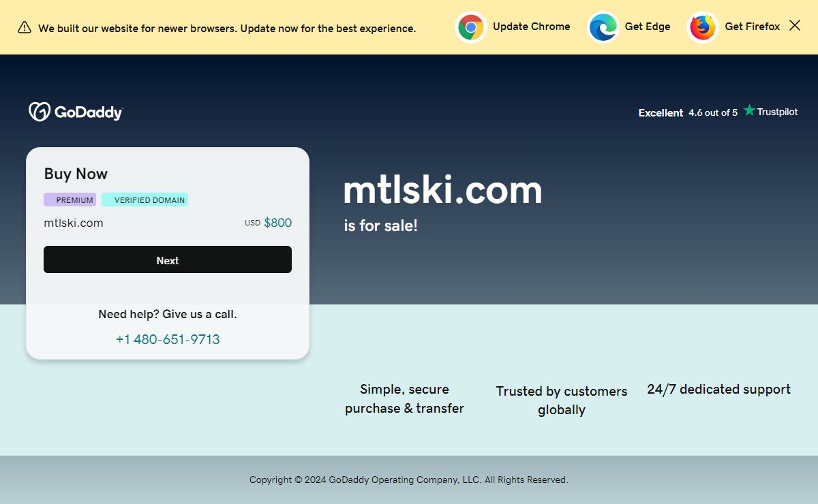The image size is (818, 504).
Task: Call the +1 480-651-9713 phone link
Action: [x=168, y=339]
